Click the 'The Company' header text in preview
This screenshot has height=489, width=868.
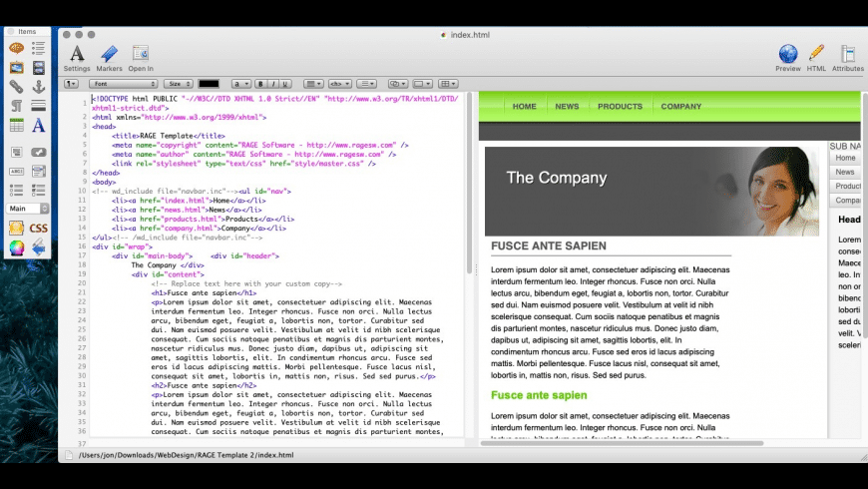(x=557, y=178)
